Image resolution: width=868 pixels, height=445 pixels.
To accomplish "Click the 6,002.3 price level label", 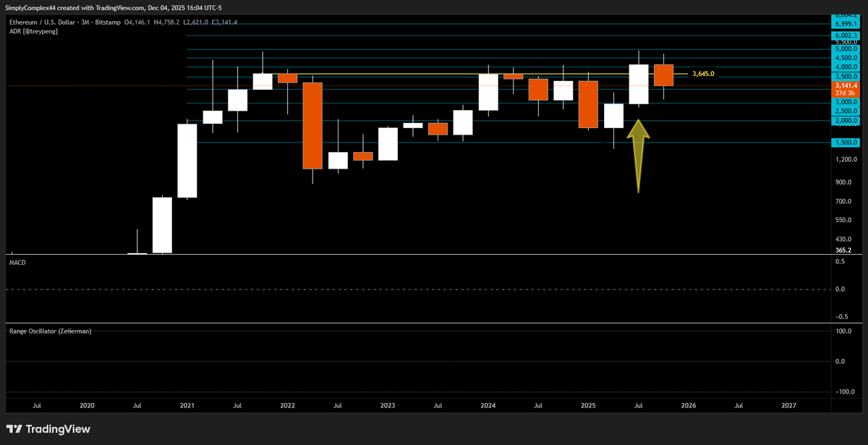I will 846,35.
